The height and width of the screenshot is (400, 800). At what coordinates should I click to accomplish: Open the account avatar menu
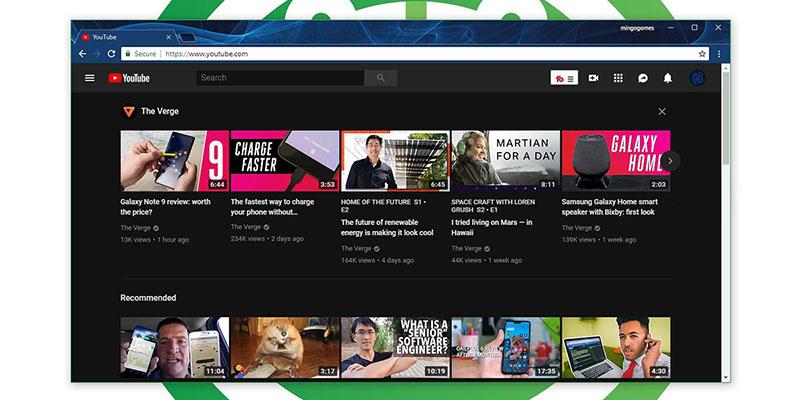coord(697,78)
